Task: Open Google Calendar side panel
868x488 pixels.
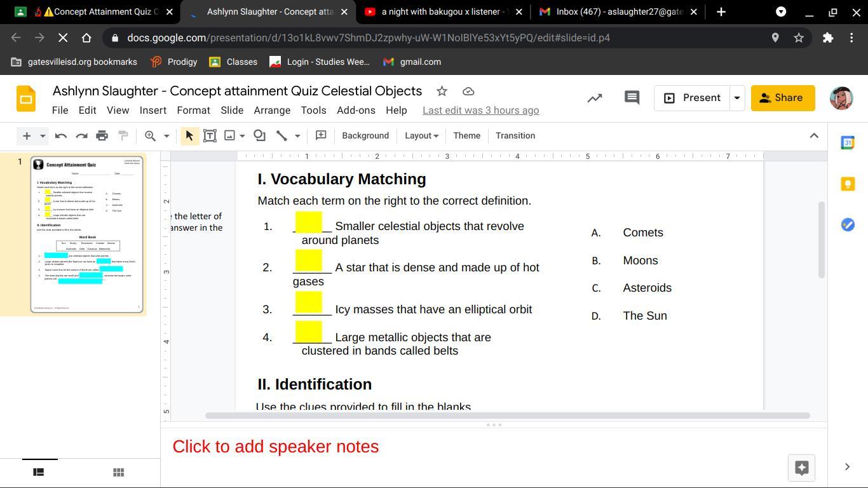Action: click(848, 143)
